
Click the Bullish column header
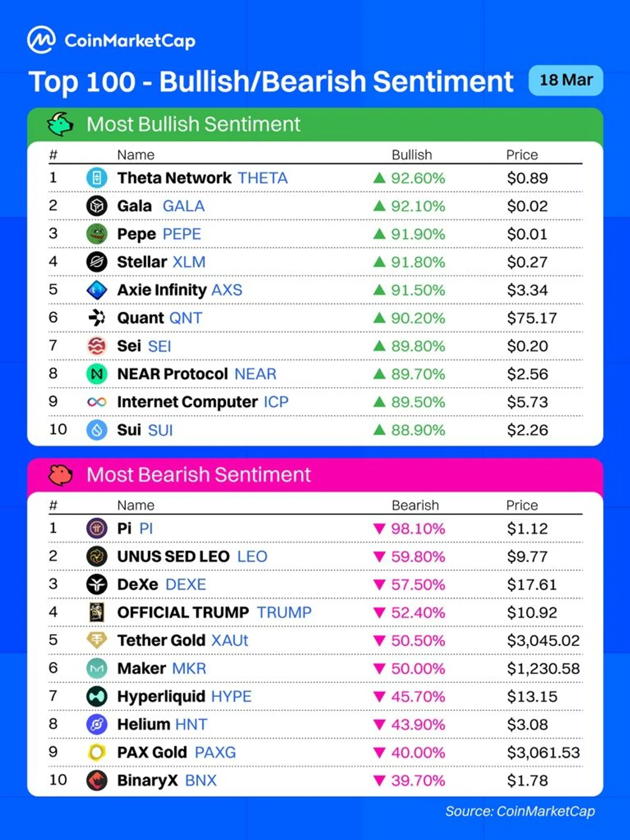pyautogui.click(x=412, y=155)
